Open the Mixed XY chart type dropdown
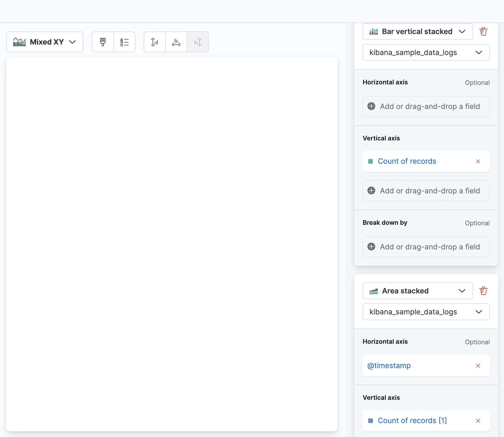This screenshot has width=504, height=437. pos(73,42)
